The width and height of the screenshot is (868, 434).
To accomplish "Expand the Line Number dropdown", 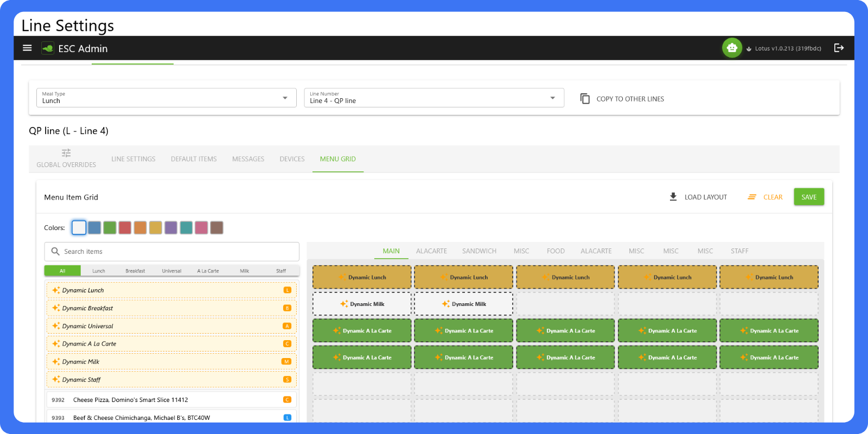I will [434, 98].
